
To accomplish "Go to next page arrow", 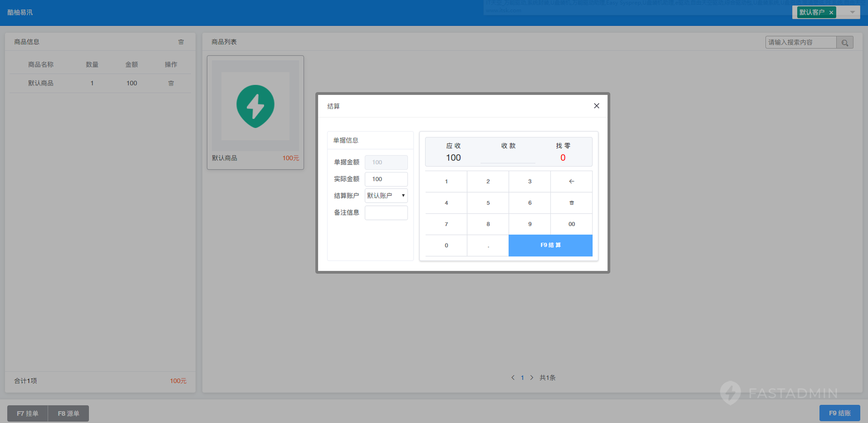I will pos(532,377).
